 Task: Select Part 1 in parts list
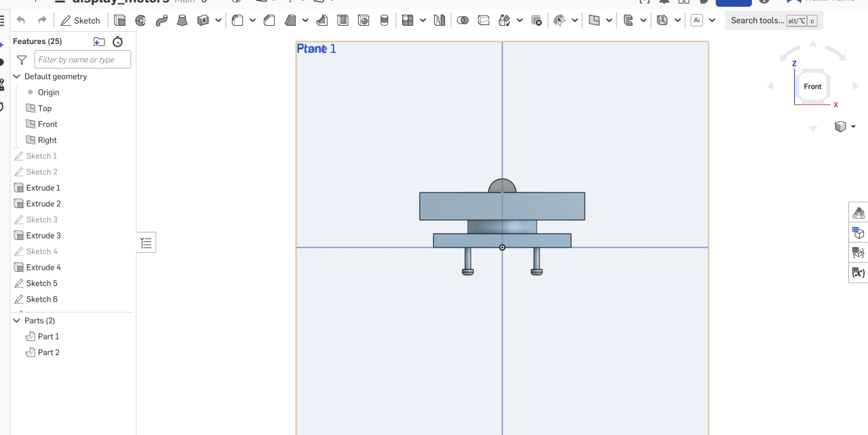pyautogui.click(x=48, y=336)
